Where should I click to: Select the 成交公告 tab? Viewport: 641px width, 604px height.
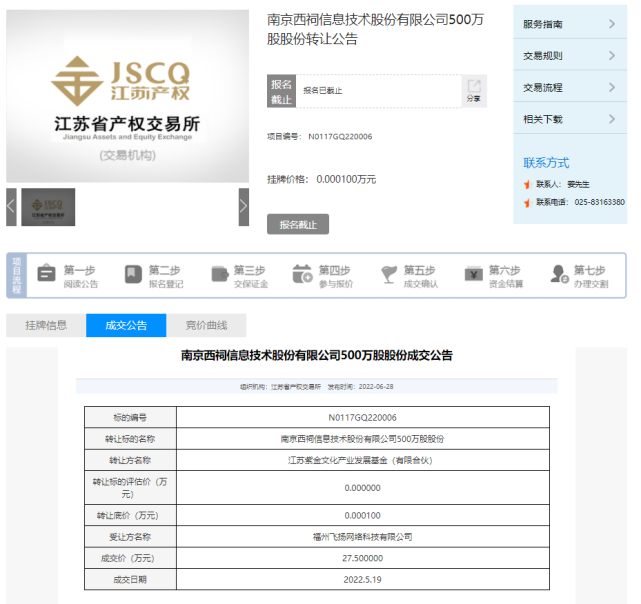click(126, 325)
